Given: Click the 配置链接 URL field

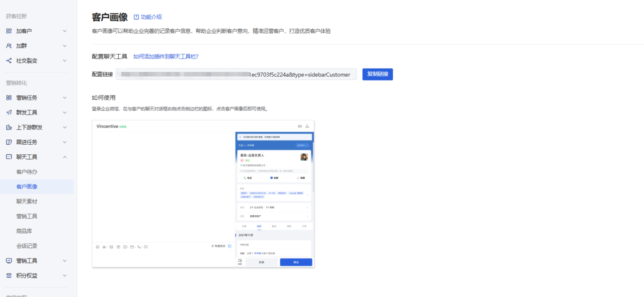Looking at the screenshot, I should pos(236,74).
